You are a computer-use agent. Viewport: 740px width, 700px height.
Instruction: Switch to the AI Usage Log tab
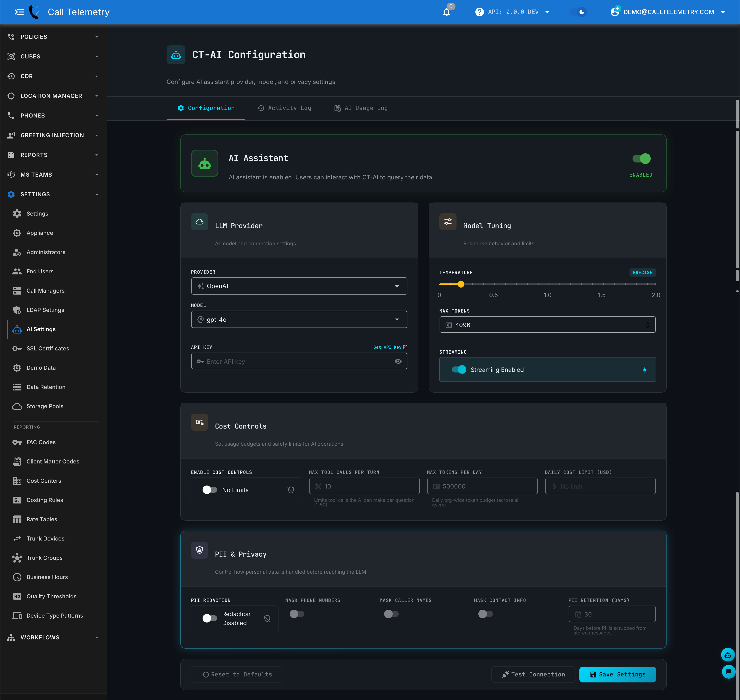pos(361,108)
